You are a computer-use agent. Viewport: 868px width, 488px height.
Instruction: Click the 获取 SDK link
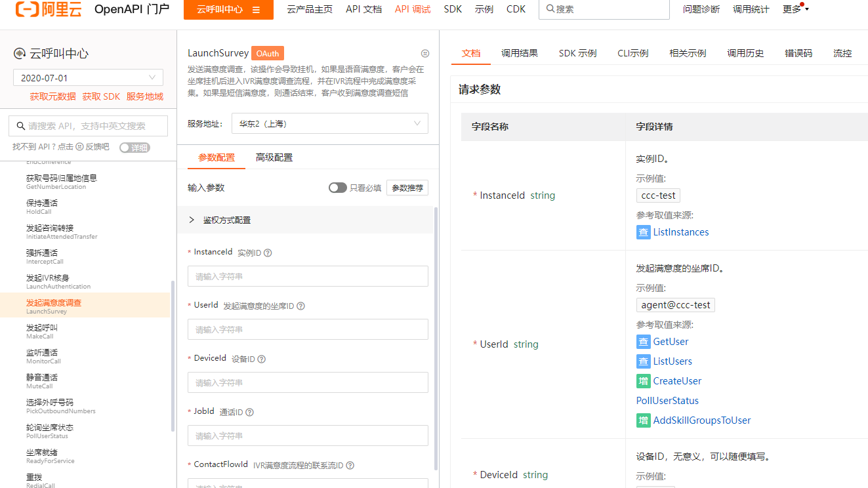click(101, 96)
